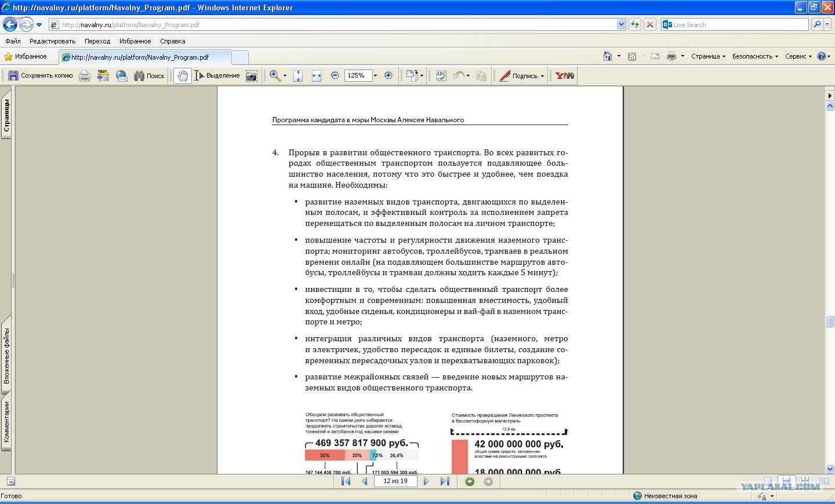Activate the text Selection tool
This screenshot has height=504, width=835.
[x=217, y=75]
